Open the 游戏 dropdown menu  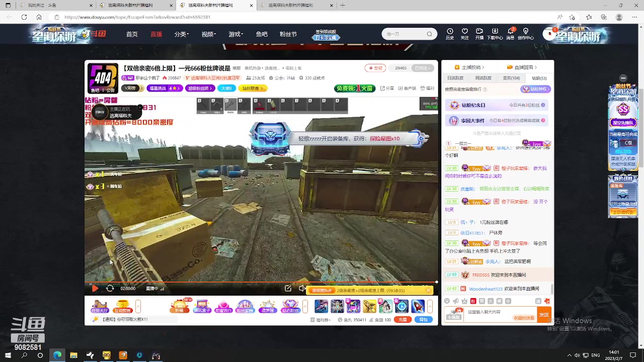[236, 34]
